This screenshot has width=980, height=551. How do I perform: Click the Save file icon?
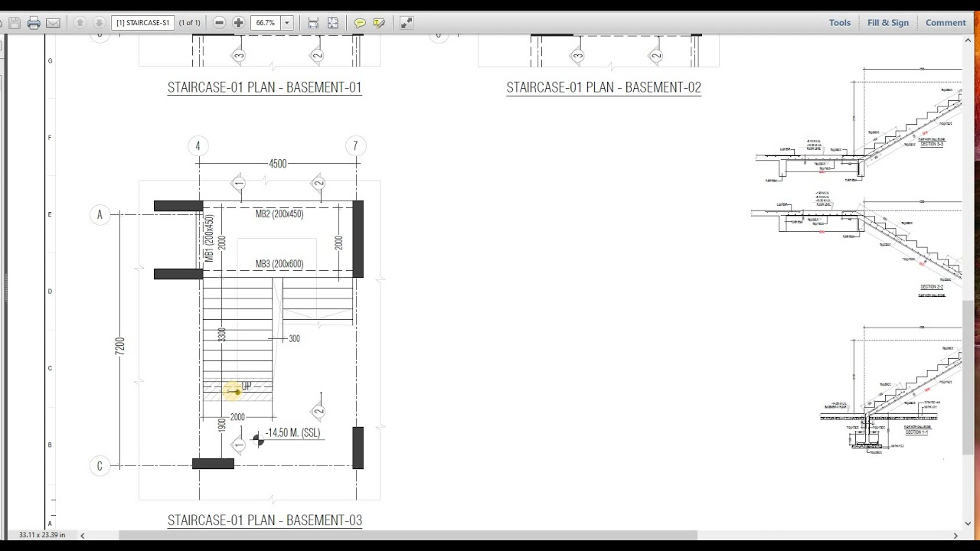coord(15,23)
